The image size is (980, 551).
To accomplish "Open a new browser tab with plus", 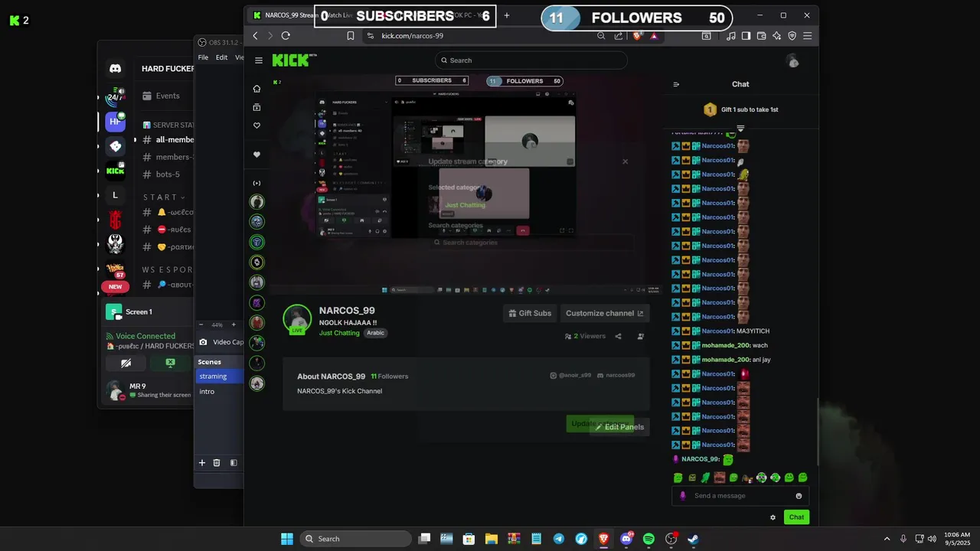I will click(x=506, y=15).
